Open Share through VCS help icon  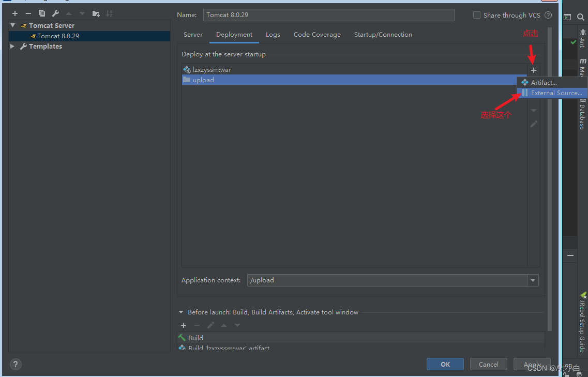(548, 15)
